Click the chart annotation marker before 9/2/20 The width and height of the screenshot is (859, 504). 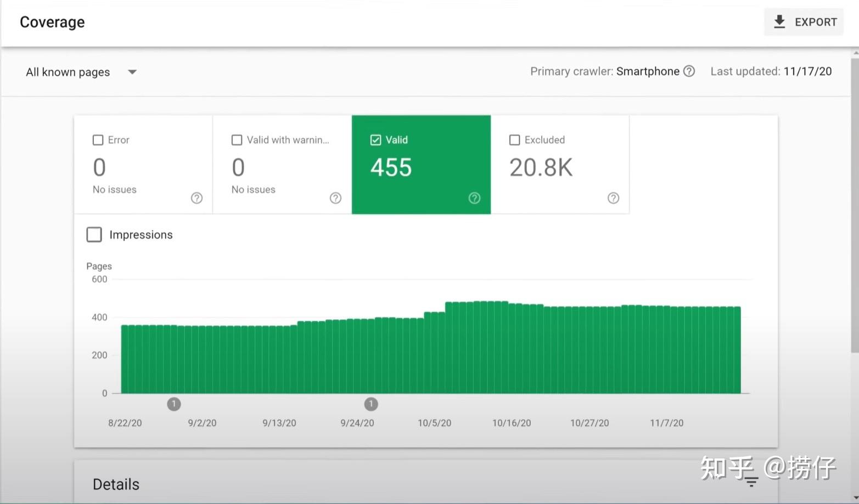click(174, 404)
